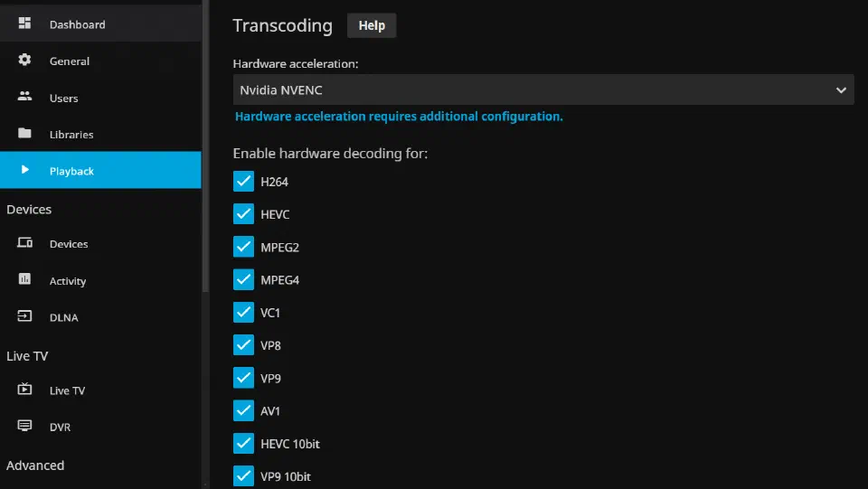Click the sidebar vertical scrollbar
The height and width of the screenshot is (489, 868).
(x=205, y=146)
